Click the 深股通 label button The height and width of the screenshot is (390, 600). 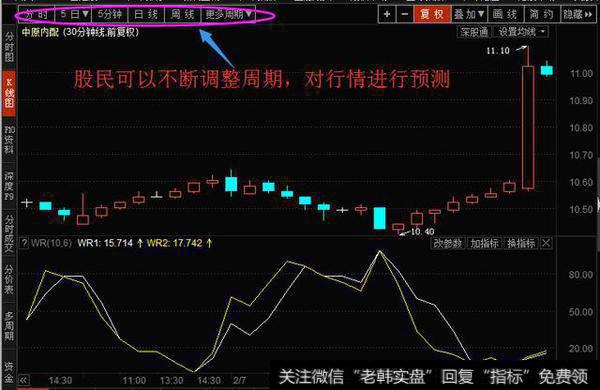pyautogui.click(x=474, y=32)
